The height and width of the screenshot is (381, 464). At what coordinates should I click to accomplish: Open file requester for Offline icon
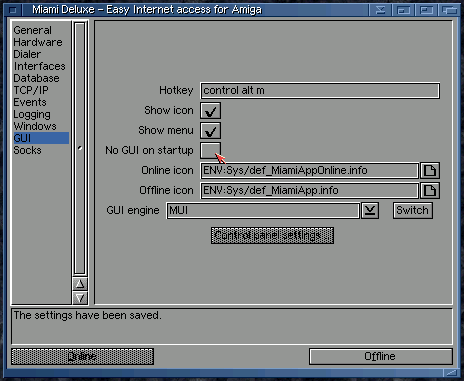click(430, 191)
